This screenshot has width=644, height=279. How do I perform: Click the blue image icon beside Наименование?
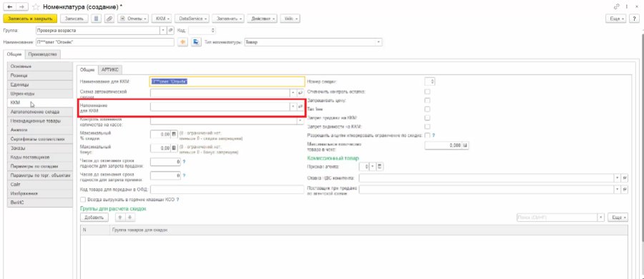(x=196, y=42)
